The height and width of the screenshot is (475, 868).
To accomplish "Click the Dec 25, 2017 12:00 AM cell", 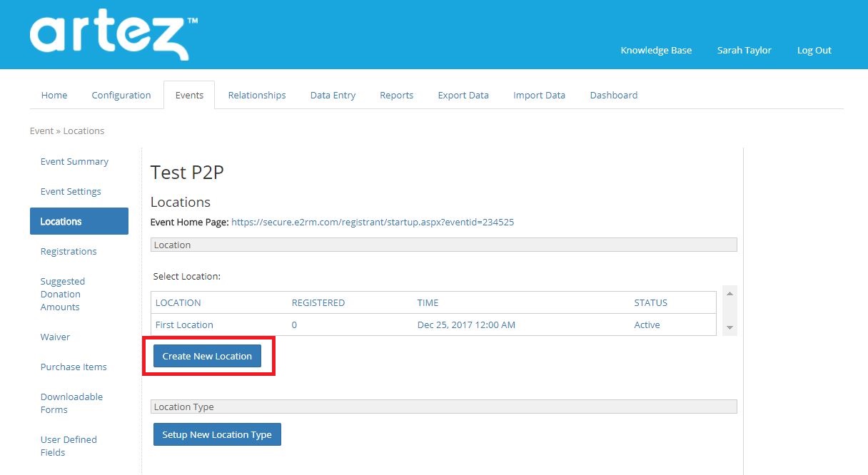I will click(466, 325).
